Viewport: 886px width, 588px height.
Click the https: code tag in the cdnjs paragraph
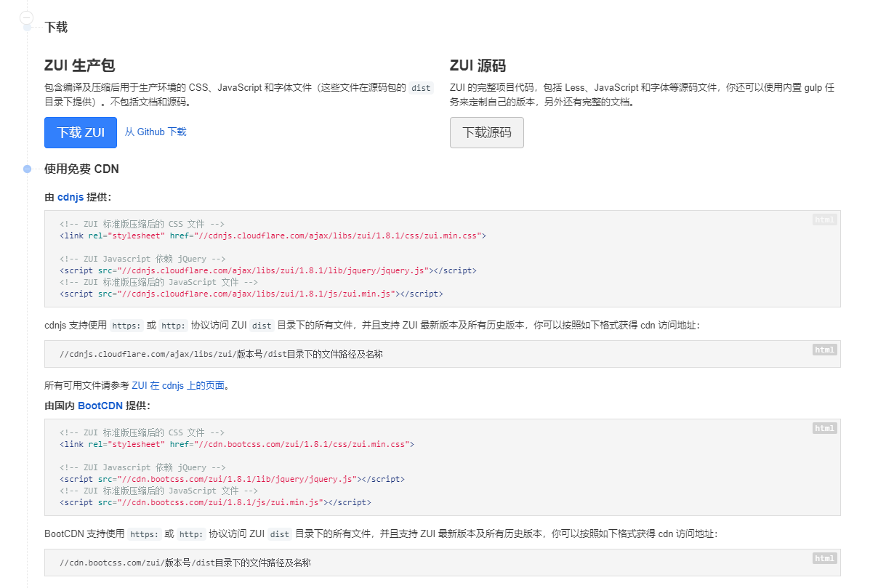[126, 326]
